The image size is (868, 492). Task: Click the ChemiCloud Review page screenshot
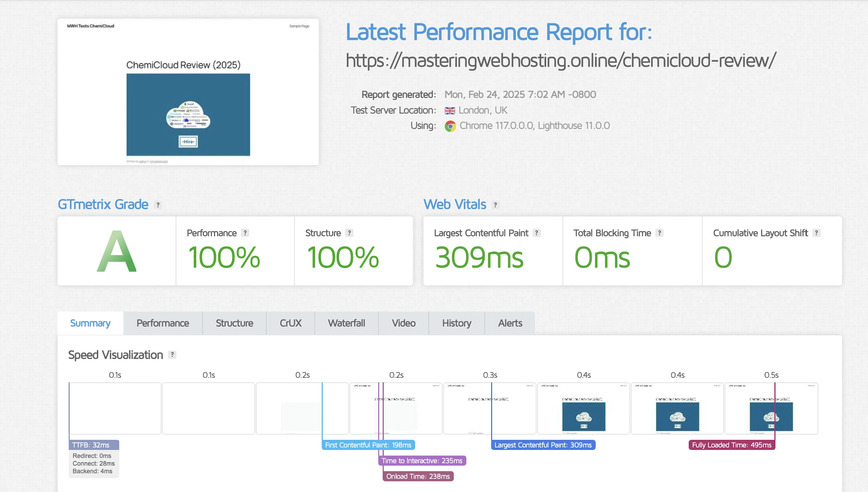click(x=188, y=92)
